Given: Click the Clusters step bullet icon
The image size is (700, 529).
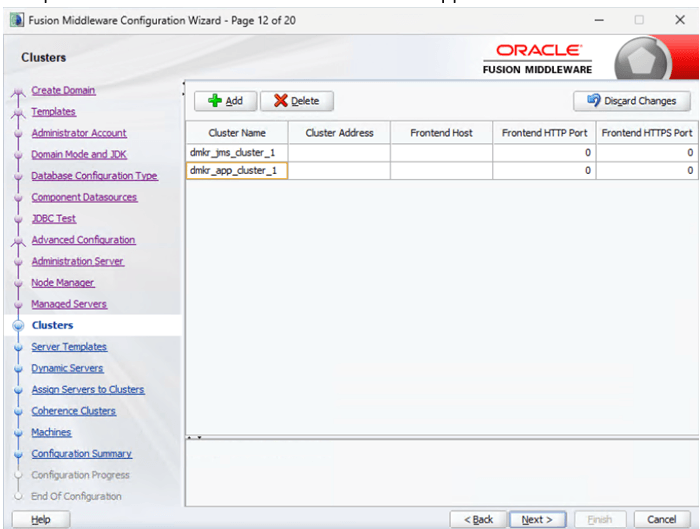Looking at the screenshot, I should click(x=18, y=325).
